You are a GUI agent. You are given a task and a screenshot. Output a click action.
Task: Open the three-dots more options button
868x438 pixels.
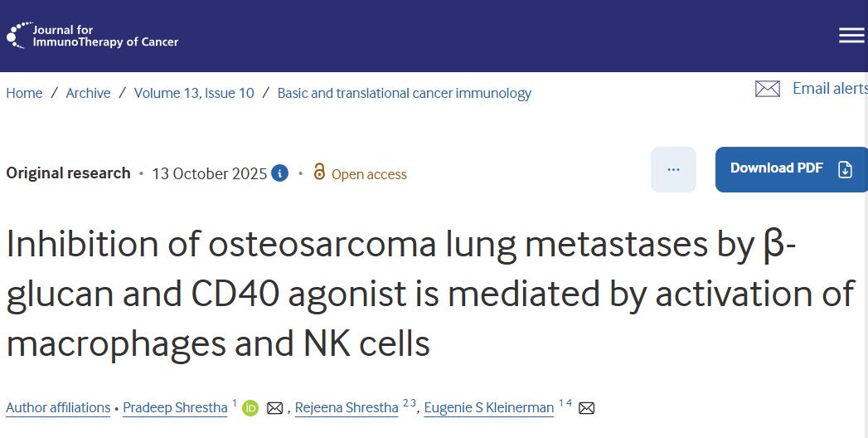click(673, 169)
